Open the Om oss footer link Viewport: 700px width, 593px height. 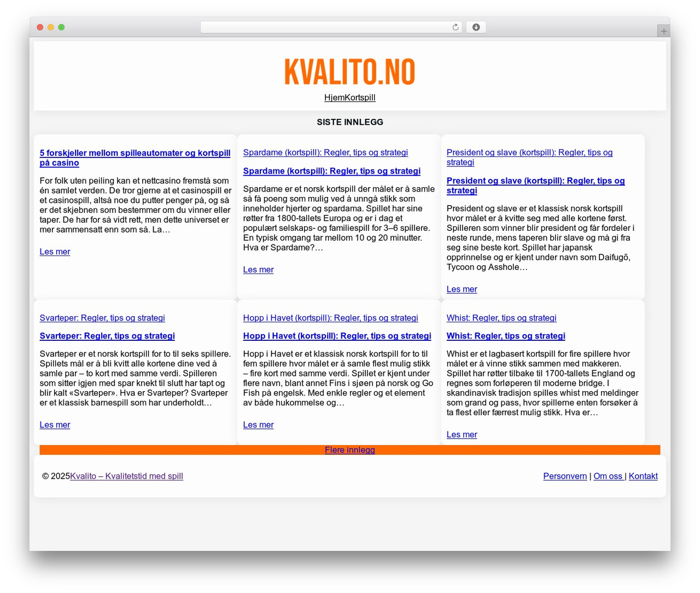point(608,476)
